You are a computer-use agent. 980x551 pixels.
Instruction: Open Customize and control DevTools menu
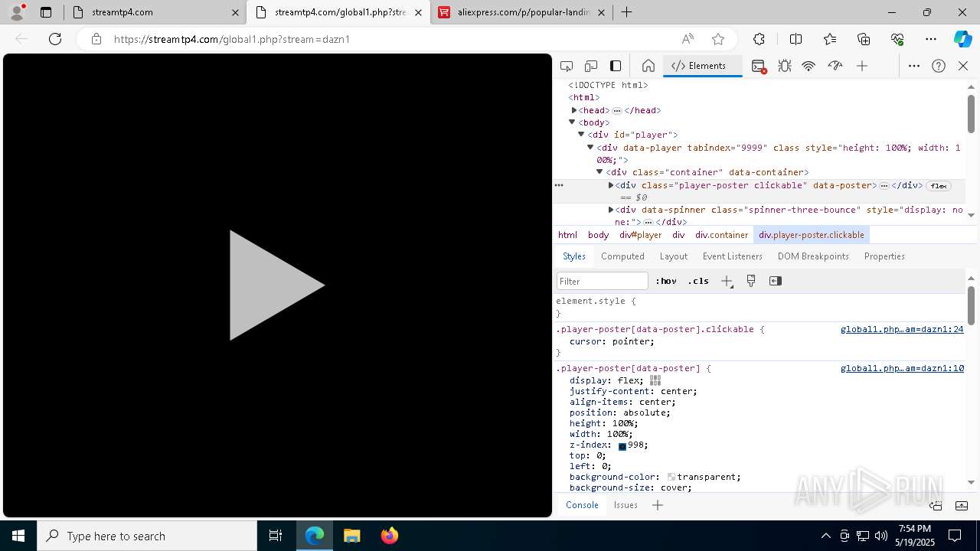(914, 66)
